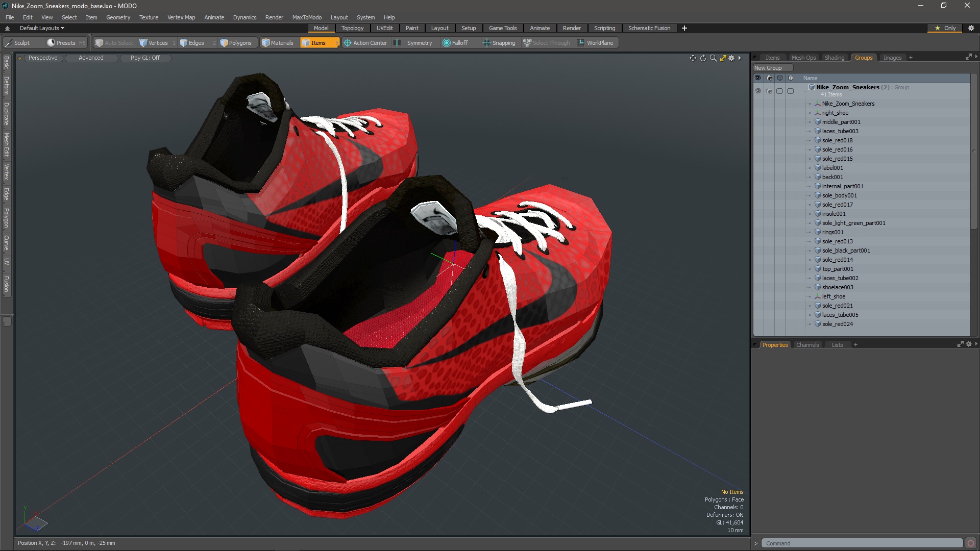980x551 pixels.
Task: Click the New Group button
Action: tap(773, 68)
